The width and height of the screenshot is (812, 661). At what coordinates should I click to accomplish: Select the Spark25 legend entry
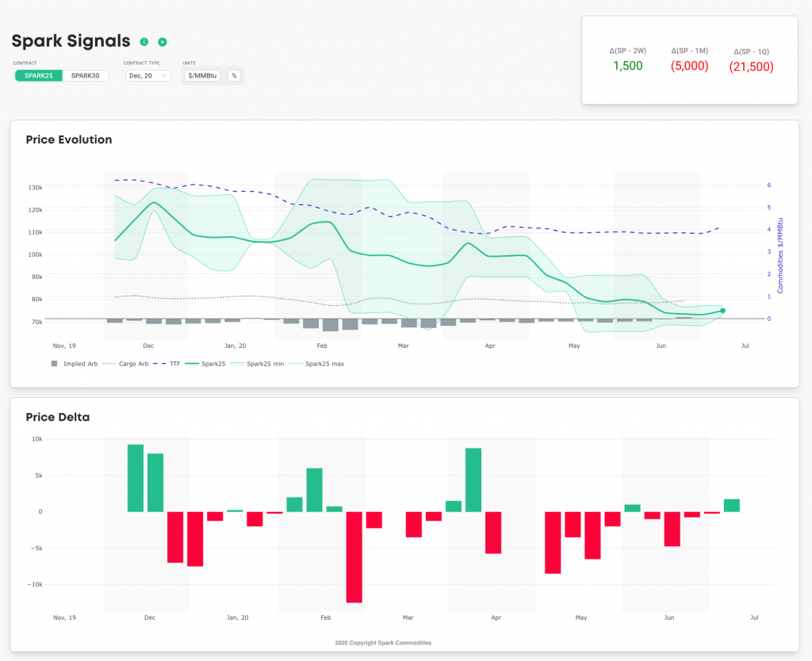[213, 364]
